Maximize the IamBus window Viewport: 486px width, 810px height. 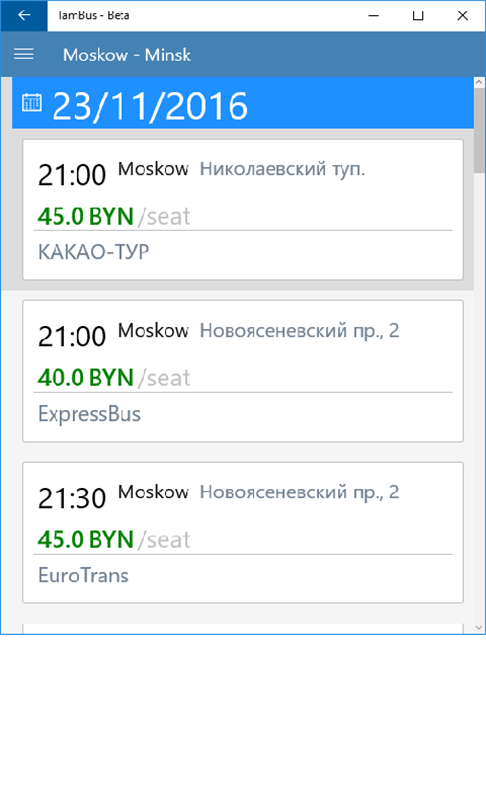coord(418,15)
